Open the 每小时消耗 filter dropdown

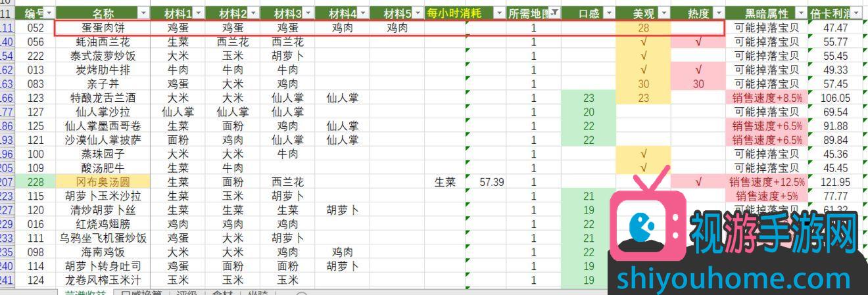coord(498,13)
